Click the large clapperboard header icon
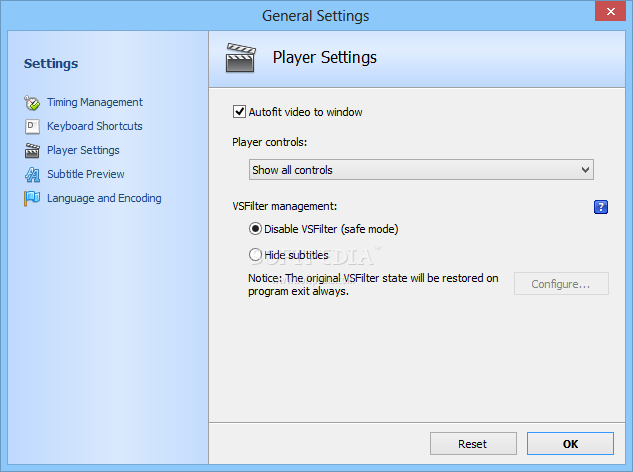633x472 pixels. click(x=240, y=58)
